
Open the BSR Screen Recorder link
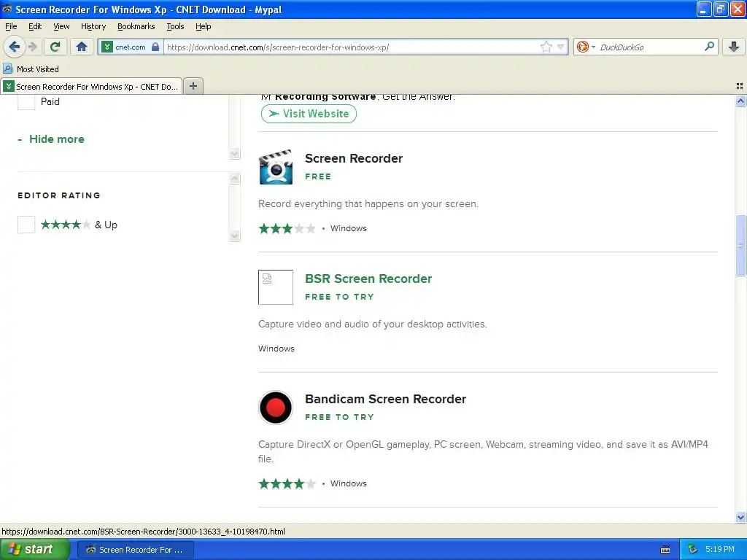[368, 279]
